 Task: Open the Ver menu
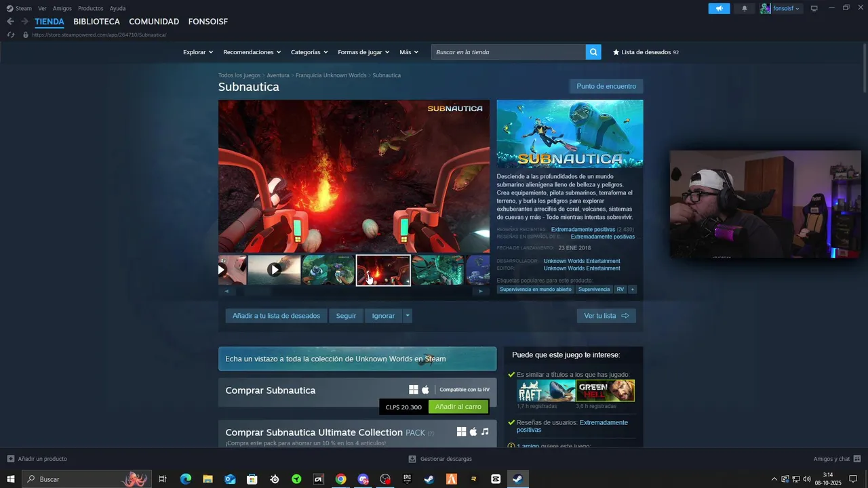tap(42, 8)
